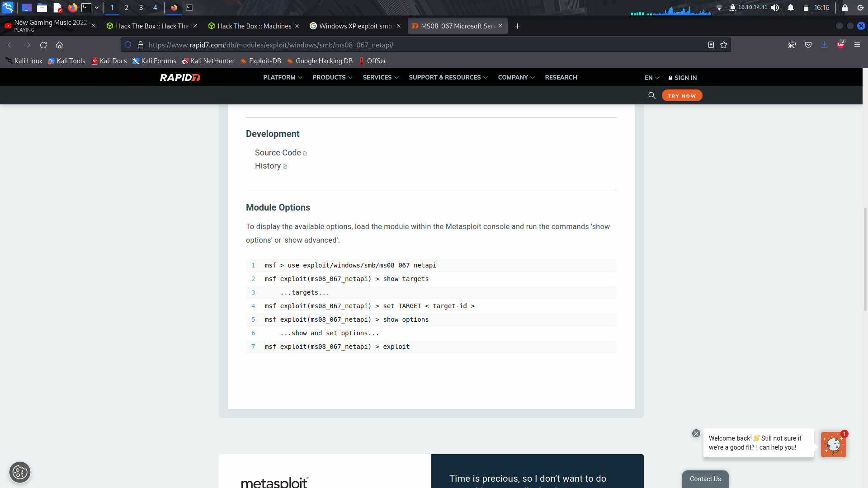This screenshot has height=488, width=868.
Task: Open the terminal launcher dropdown in the taskbar
Action: (96, 7)
